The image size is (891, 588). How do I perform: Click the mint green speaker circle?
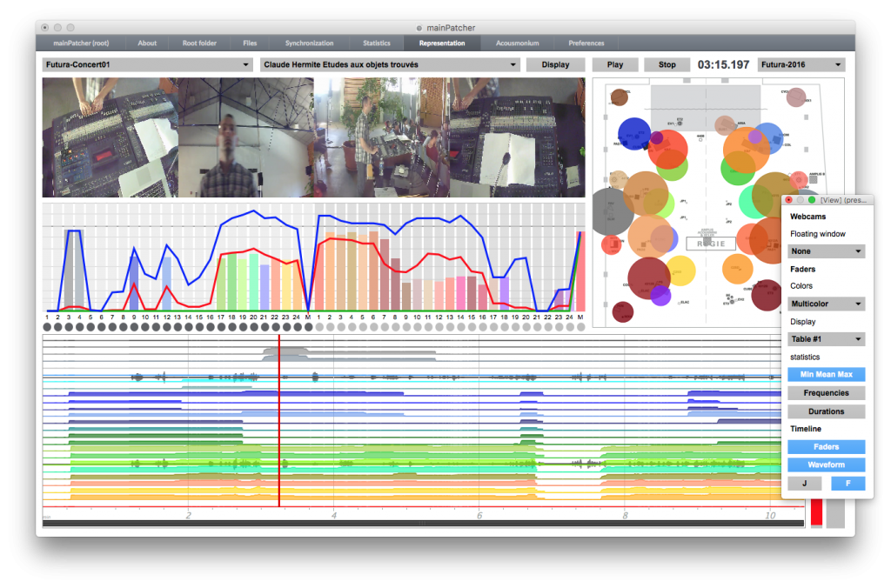[756, 202]
